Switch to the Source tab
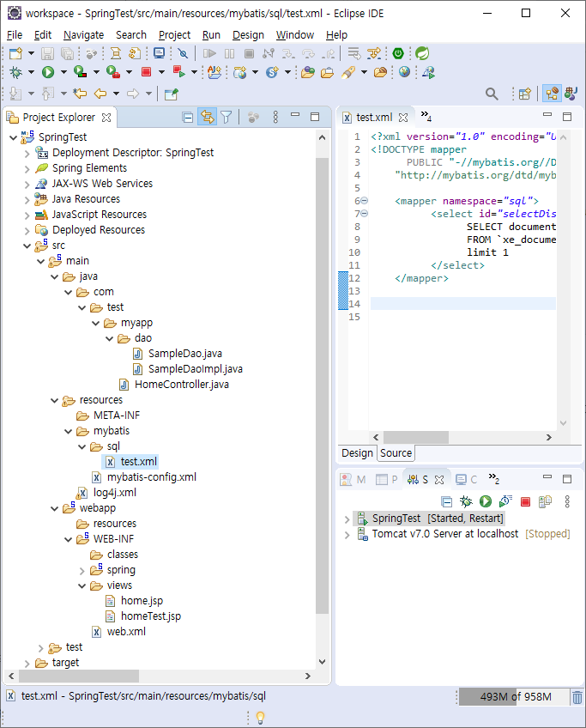 396,453
